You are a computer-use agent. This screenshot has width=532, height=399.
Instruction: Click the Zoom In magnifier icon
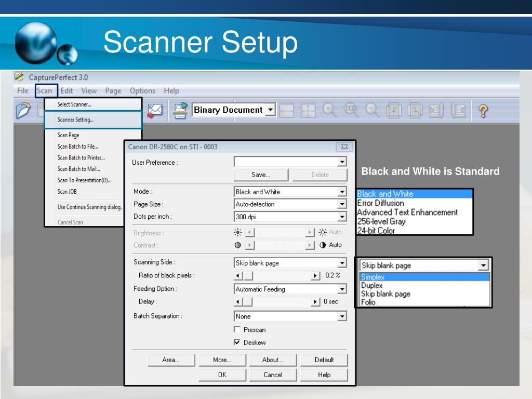pyautogui.click(x=329, y=110)
